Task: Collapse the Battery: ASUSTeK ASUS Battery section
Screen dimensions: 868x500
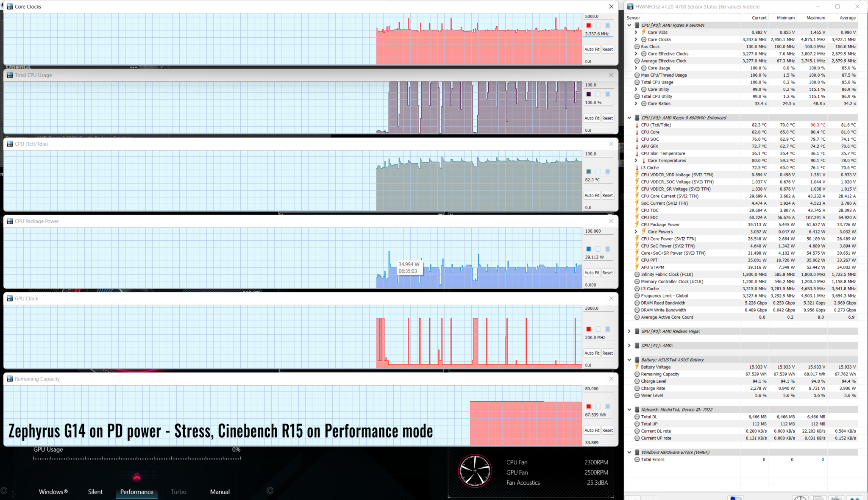Action: 629,360
